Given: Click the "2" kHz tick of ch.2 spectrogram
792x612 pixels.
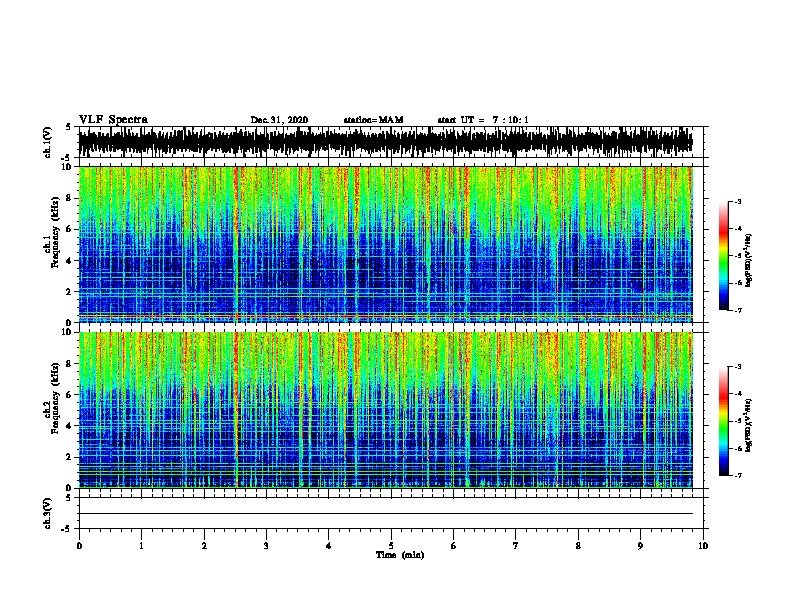Looking at the screenshot, I should pyautogui.click(x=69, y=457).
